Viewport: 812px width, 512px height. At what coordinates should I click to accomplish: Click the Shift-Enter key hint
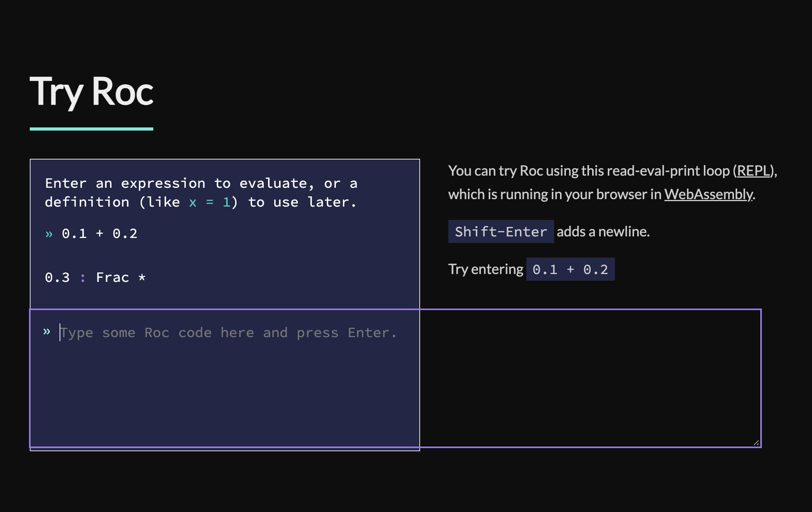tap(501, 232)
